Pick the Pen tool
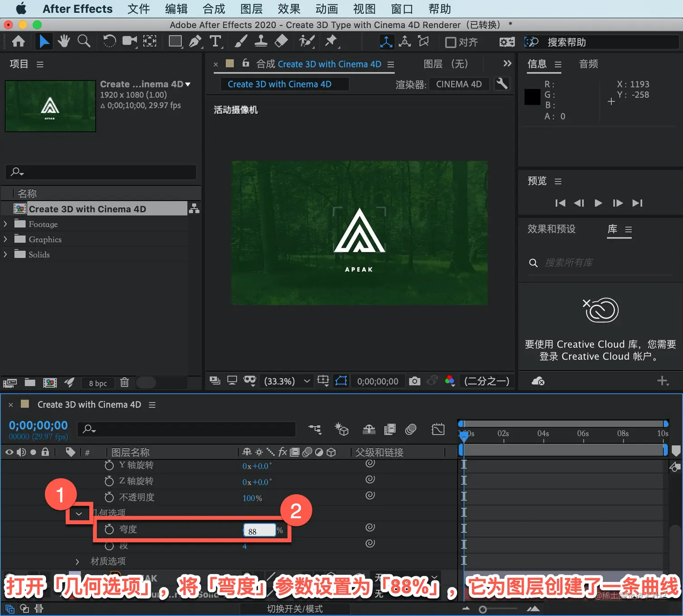Image resolution: width=683 pixels, height=616 pixels. point(195,42)
